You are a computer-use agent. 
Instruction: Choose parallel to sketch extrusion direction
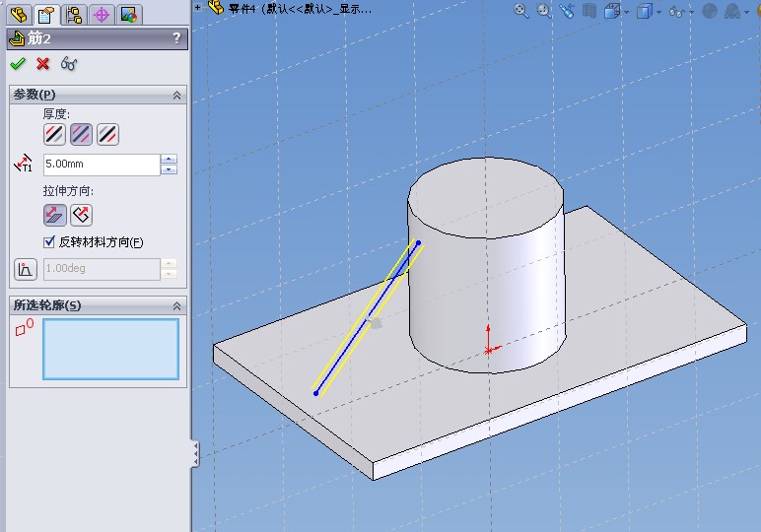[x=54, y=215]
